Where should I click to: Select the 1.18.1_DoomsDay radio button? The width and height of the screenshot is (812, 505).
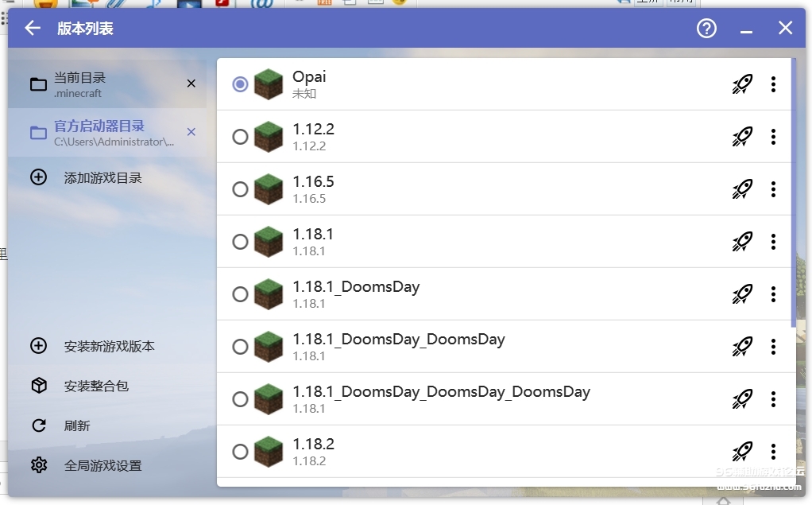tap(240, 294)
